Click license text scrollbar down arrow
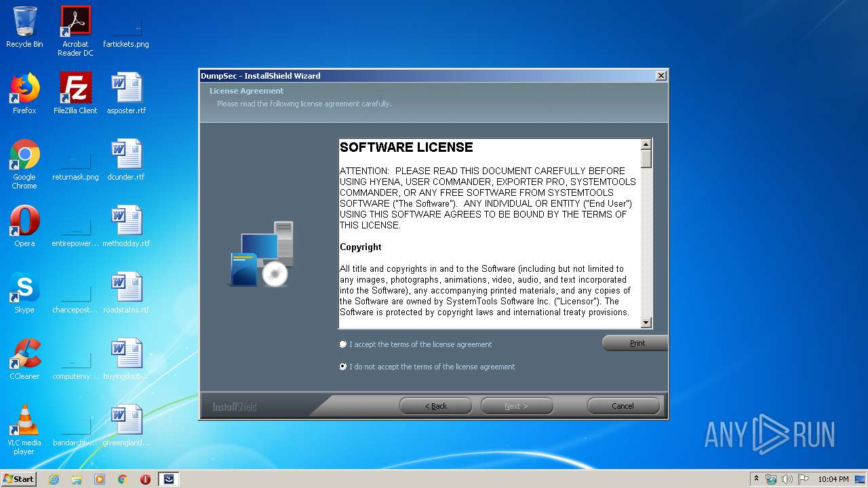This screenshot has height=488, width=868. tap(646, 323)
